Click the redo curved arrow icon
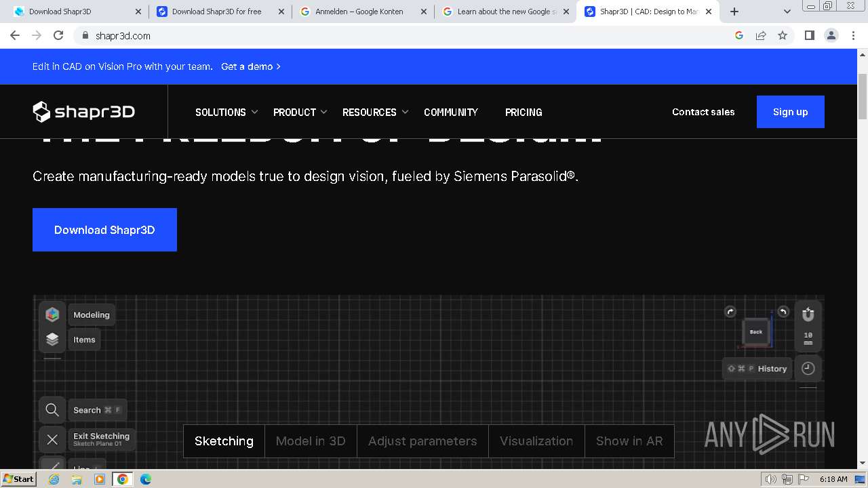 coord(730,312)
